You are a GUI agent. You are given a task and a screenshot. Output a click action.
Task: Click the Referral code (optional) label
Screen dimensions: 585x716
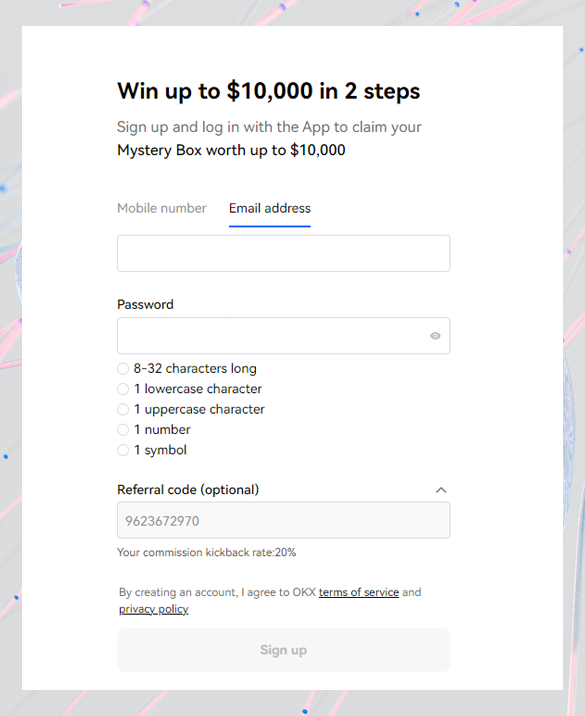tap(188, 490)
